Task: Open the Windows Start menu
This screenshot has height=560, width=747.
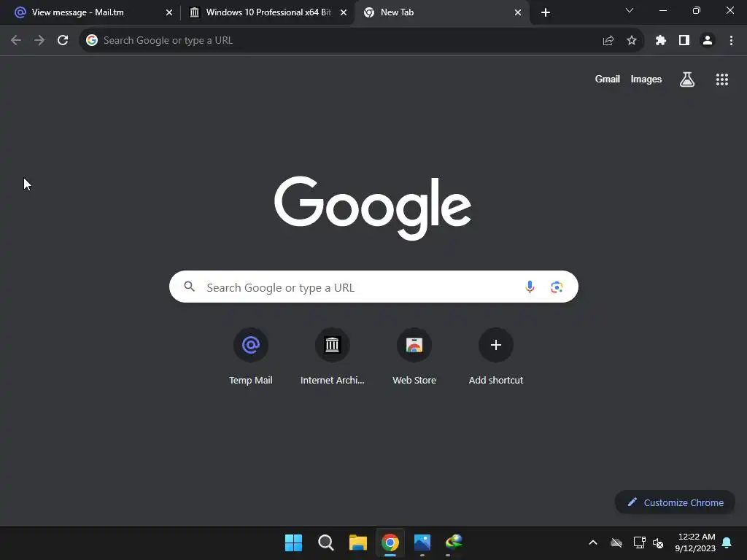Action: click(x=293, y=542)
